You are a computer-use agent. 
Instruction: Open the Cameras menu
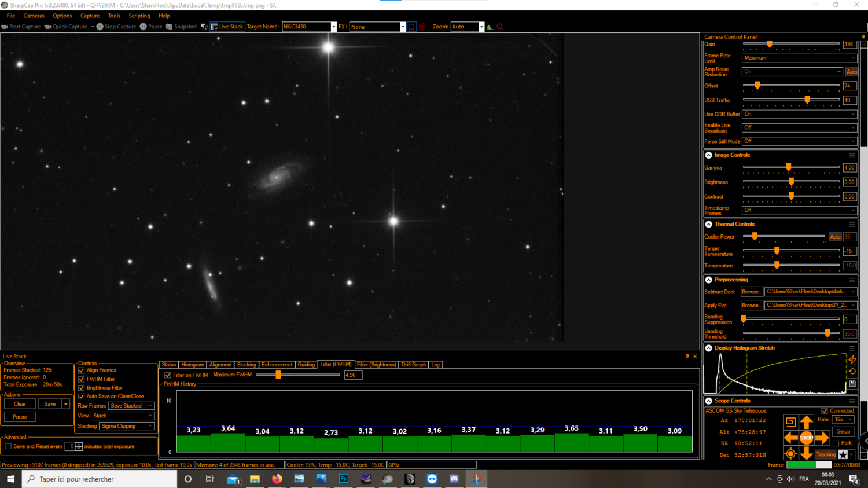point(34,16)
